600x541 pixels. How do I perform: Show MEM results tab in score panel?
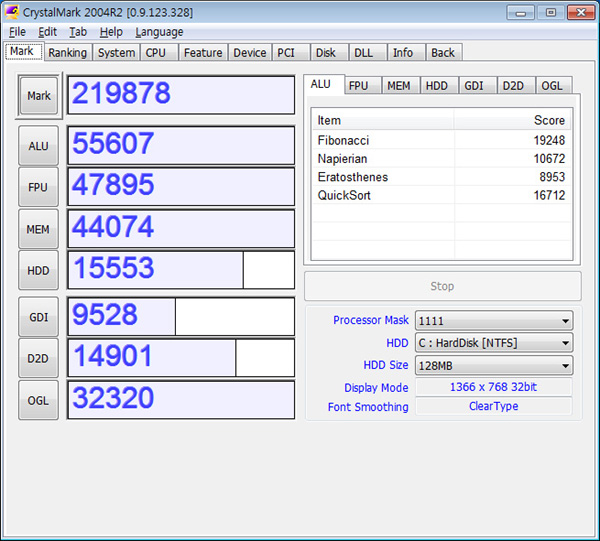399,86
